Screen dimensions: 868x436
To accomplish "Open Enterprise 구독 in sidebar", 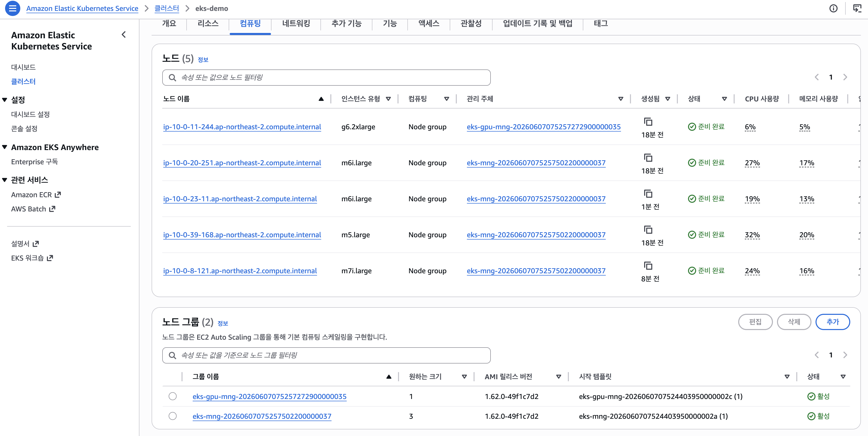I will click(34, 162).
